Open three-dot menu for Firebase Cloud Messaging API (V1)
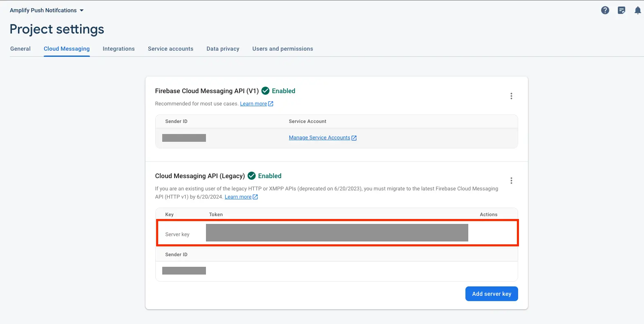The height and width of the screenshot is (324, 644). coord(511,96)
